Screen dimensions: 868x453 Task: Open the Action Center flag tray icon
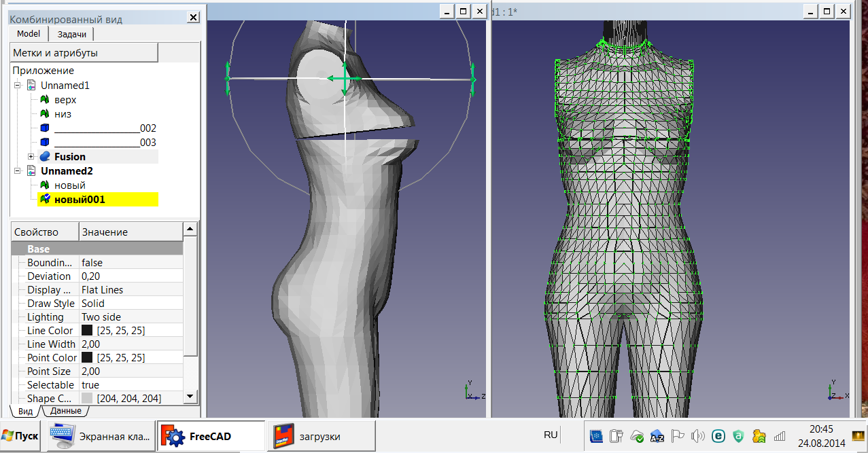pyautogui.click(x=678, y=436)
